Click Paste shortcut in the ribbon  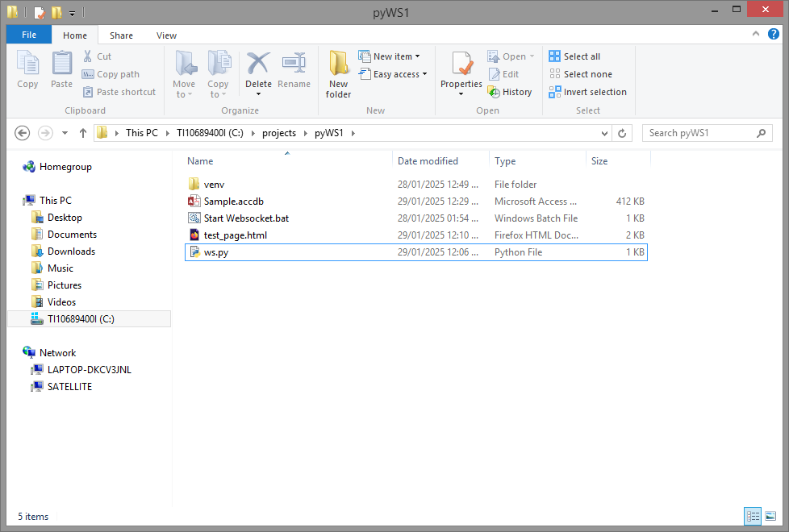tap(119, 92)
